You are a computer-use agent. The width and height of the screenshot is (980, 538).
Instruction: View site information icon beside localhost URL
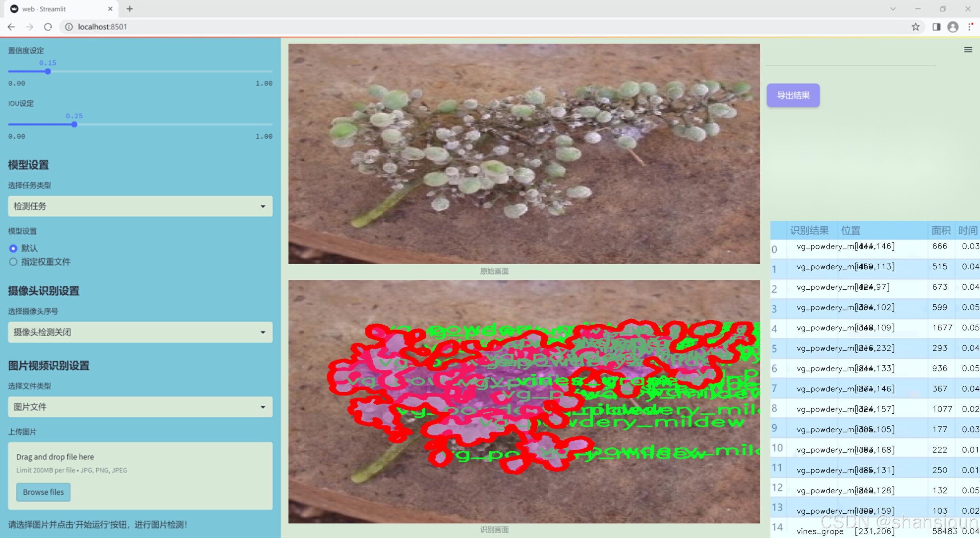(x=69, y=27)
